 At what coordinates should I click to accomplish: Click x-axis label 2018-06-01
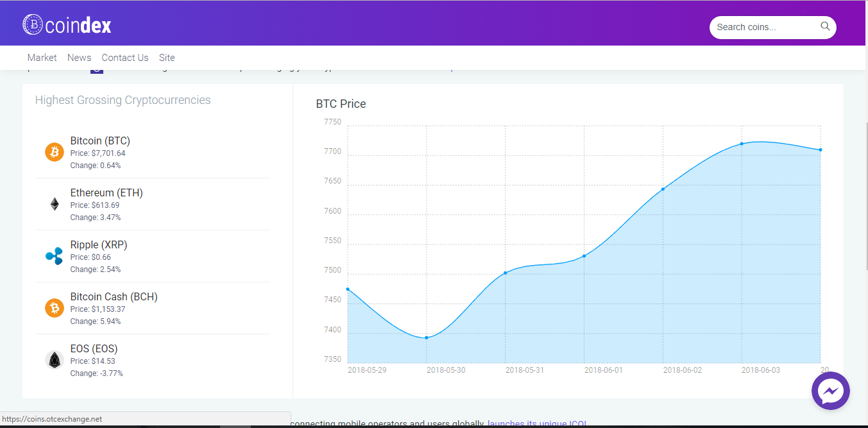604,370
